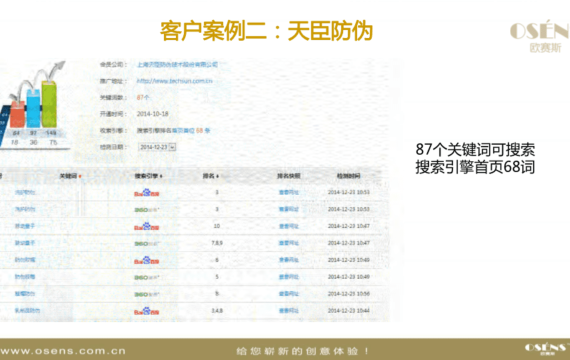570x360 pixels.
Task: Click the 360 logo in the 10:49 rank 5 row
Action: click(147, 277)
